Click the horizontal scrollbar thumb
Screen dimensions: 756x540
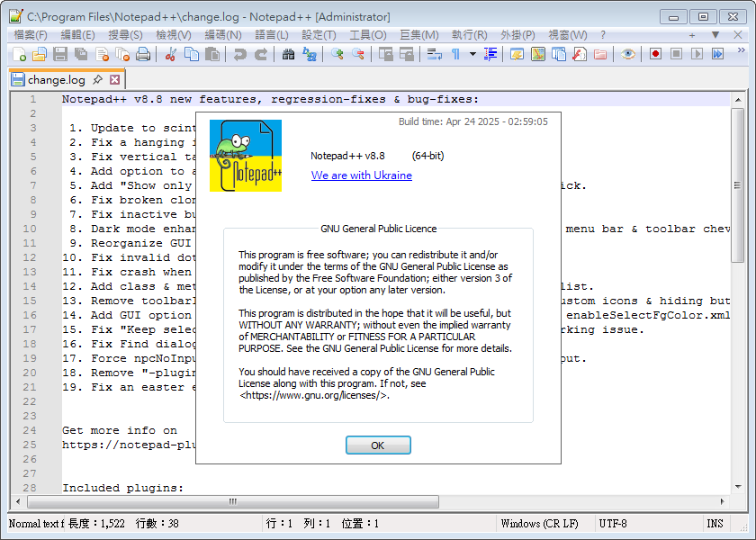[x=230, y=501]
